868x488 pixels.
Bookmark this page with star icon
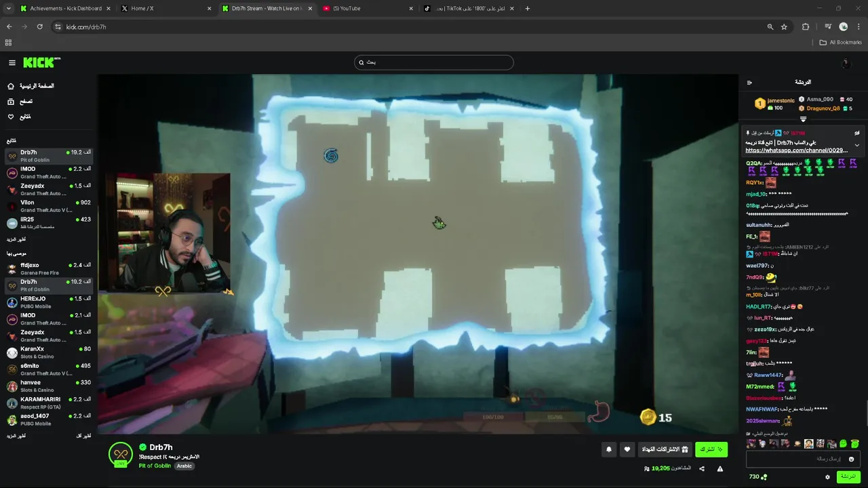(x=784, y=26)
